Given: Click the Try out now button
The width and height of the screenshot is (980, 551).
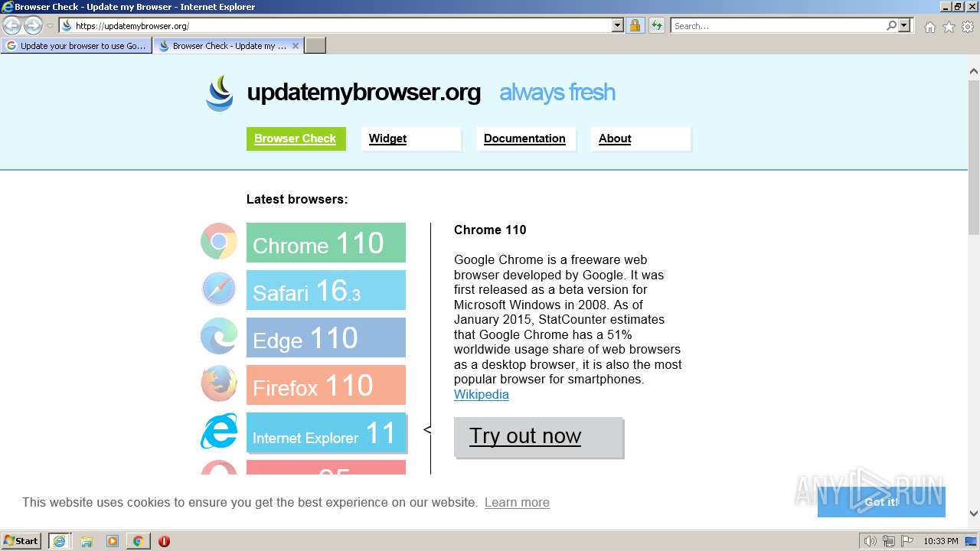Looking at the screenshot, I should [538, 437].
